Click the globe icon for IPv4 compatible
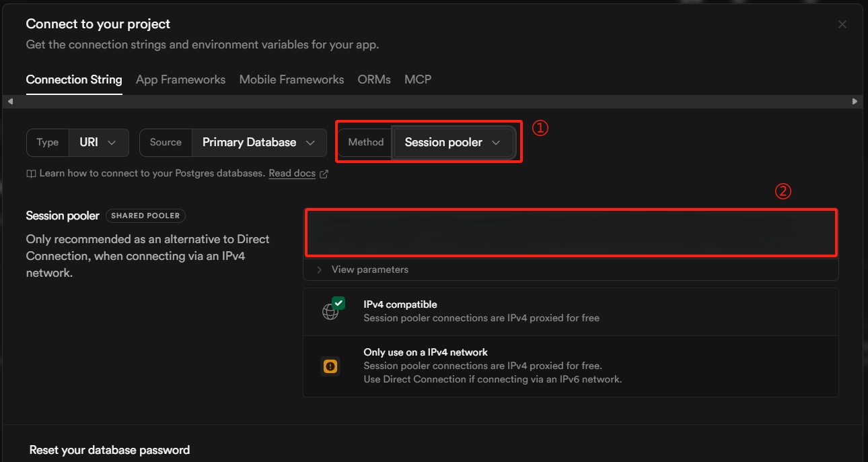 click(329, 312)
